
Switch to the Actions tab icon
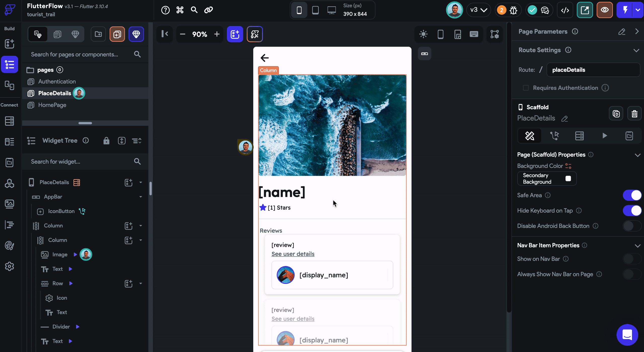coord(554,136)
